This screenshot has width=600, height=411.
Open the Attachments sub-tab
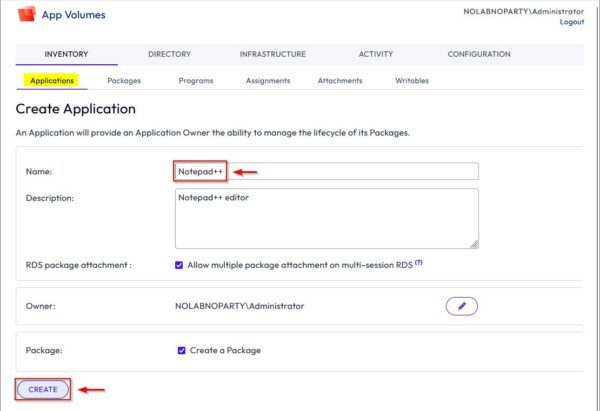coord(340,81)
